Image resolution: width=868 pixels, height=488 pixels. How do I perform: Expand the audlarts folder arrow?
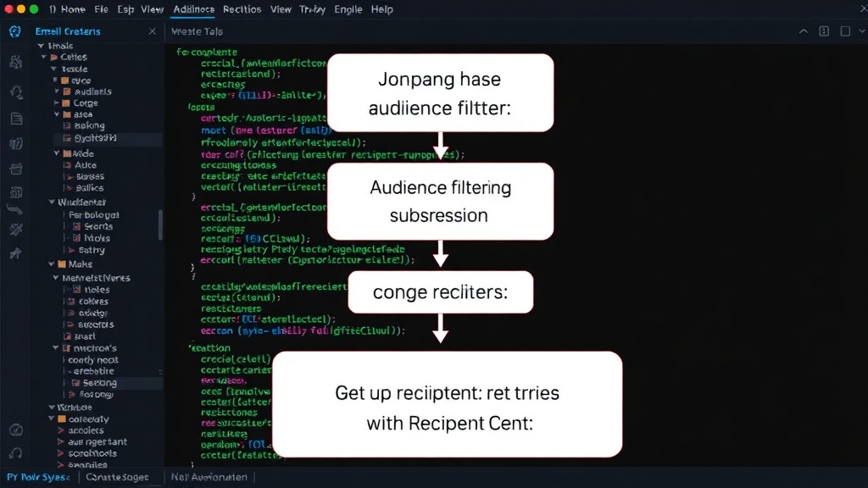(x=57, y=91)
